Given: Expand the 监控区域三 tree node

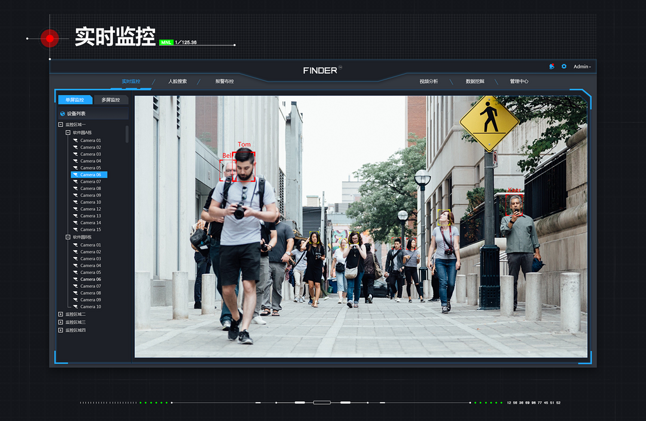Looking at the screenshot, I should click(x=61, y=322).
